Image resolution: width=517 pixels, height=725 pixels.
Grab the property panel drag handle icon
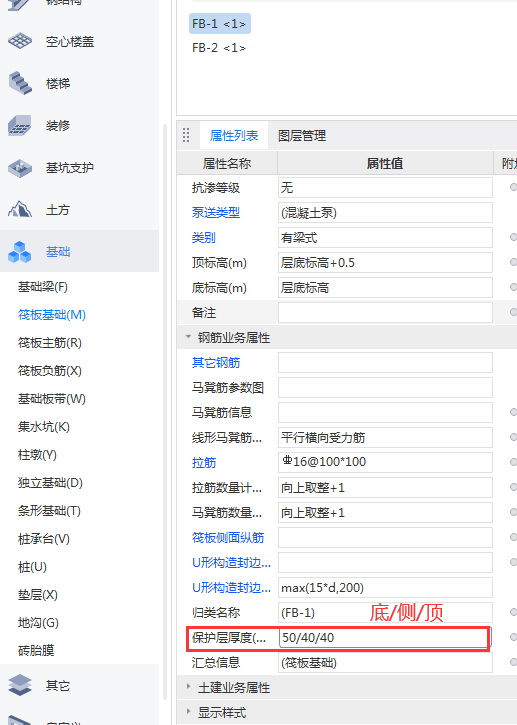[x=186, y=135]
